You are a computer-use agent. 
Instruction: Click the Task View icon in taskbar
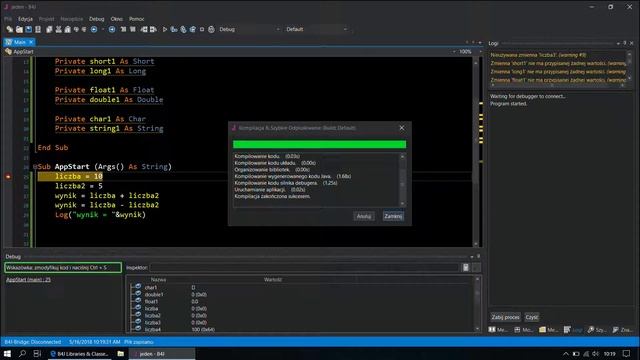coord(37,353)
